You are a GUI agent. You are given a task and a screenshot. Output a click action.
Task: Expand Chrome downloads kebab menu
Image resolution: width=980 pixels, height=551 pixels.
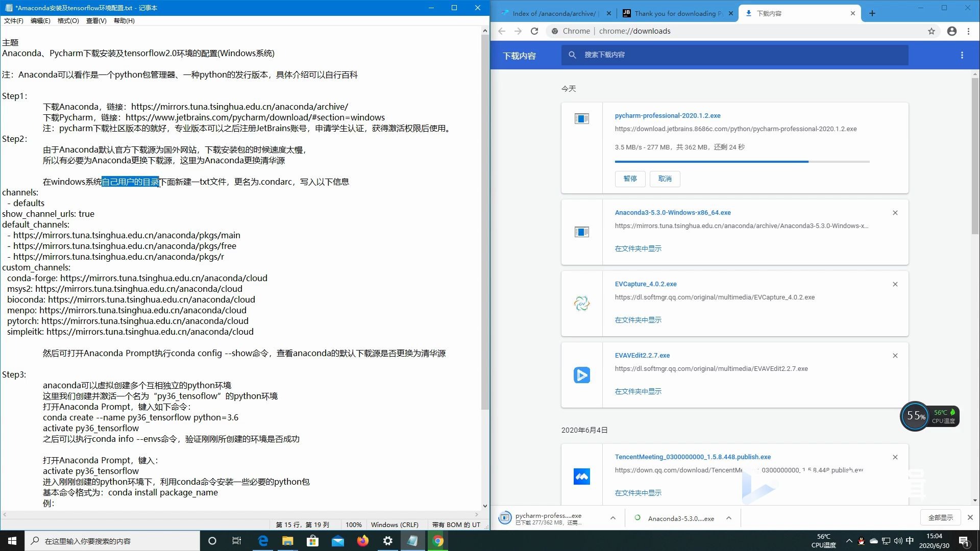click(963, 55)
